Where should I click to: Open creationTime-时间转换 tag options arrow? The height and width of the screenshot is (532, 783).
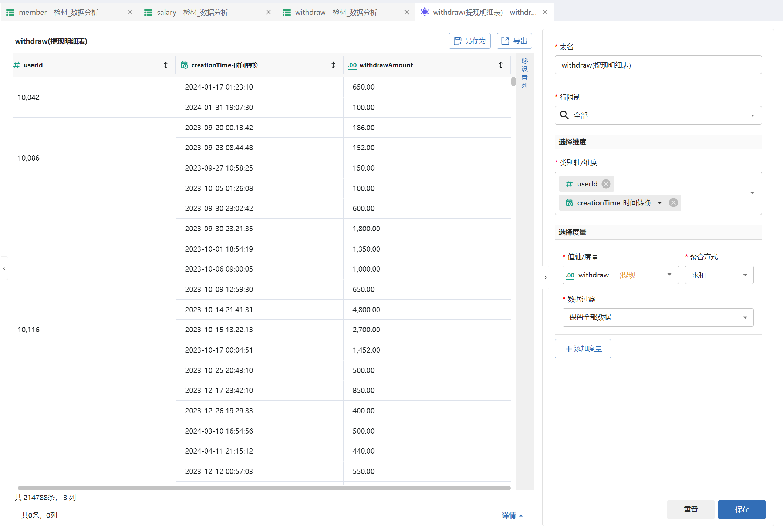660,203
